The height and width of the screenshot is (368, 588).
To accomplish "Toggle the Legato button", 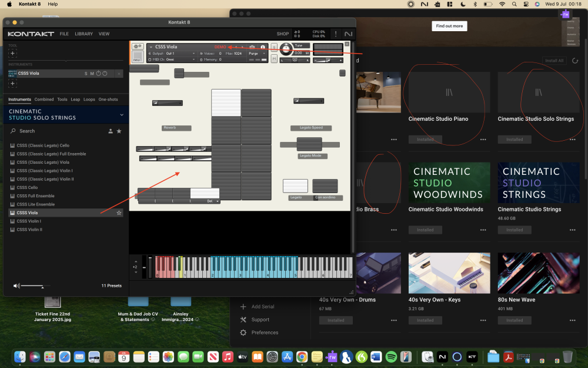I will point(296,186).
